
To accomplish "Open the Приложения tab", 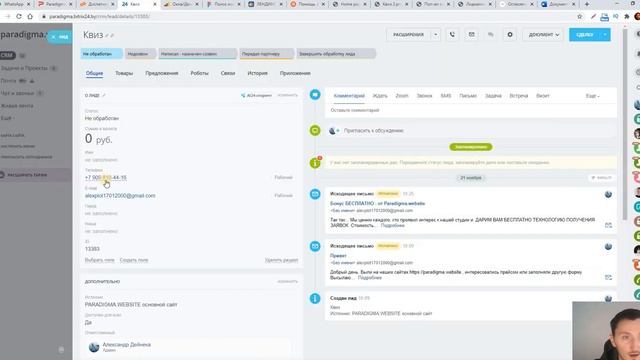I will tap(295, 73).
